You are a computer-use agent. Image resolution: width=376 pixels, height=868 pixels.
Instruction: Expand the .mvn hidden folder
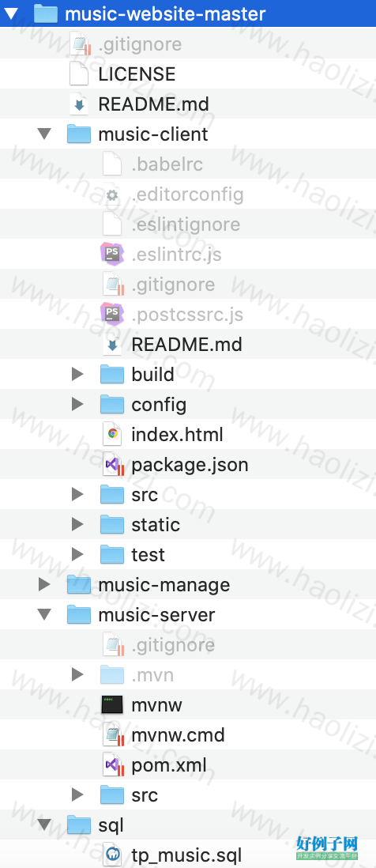(x=77, y=675)
